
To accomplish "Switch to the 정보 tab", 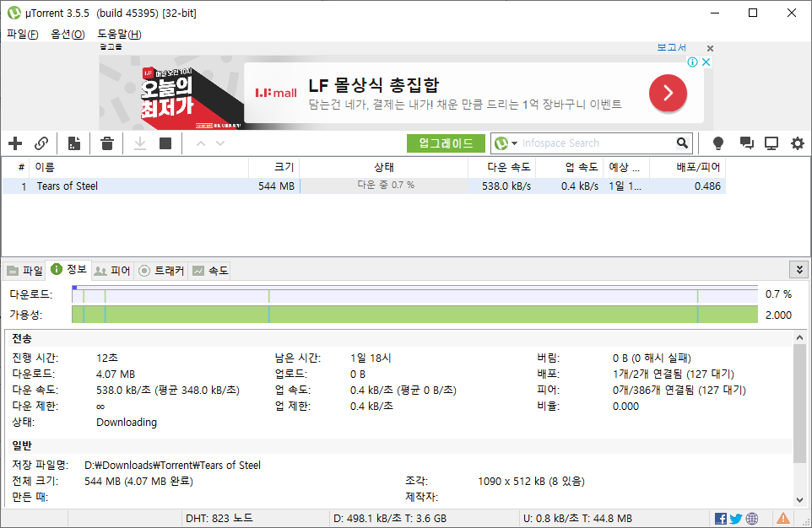I will (x=69, y=269).
